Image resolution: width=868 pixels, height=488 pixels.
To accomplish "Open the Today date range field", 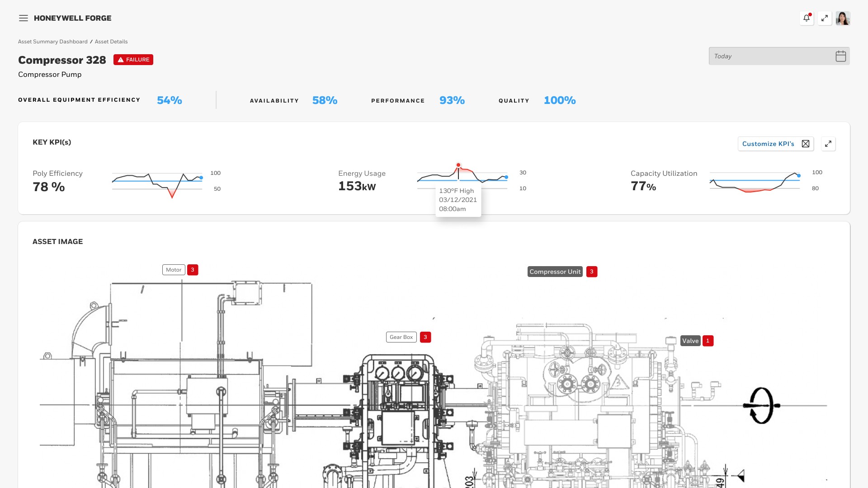I will (771, 56).
